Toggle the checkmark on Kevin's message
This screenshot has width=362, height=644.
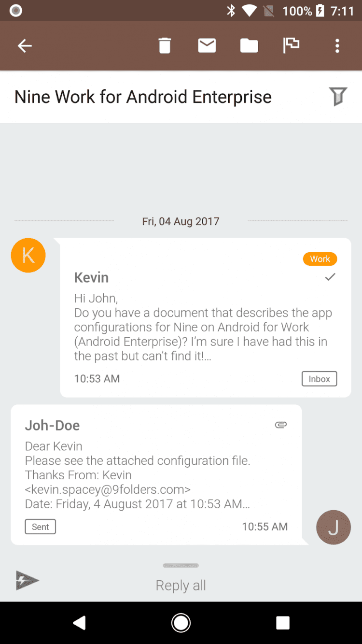[x=330, y=277]
